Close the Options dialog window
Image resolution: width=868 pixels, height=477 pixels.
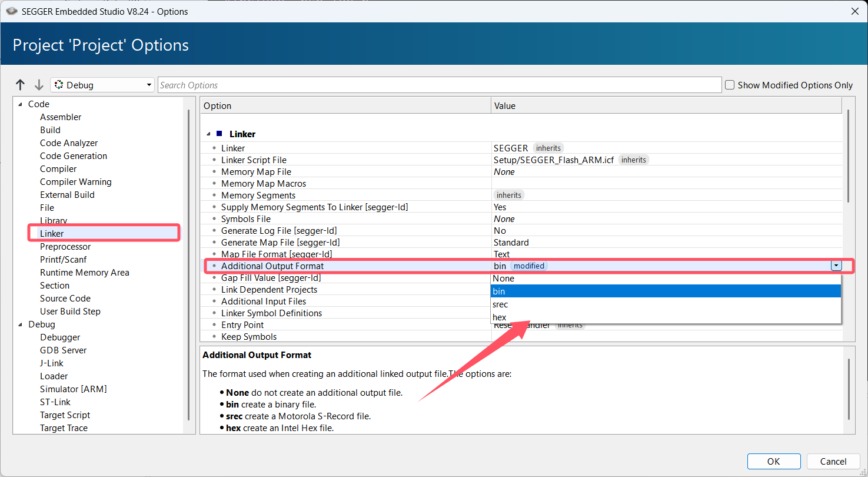(x=854, y=11)
